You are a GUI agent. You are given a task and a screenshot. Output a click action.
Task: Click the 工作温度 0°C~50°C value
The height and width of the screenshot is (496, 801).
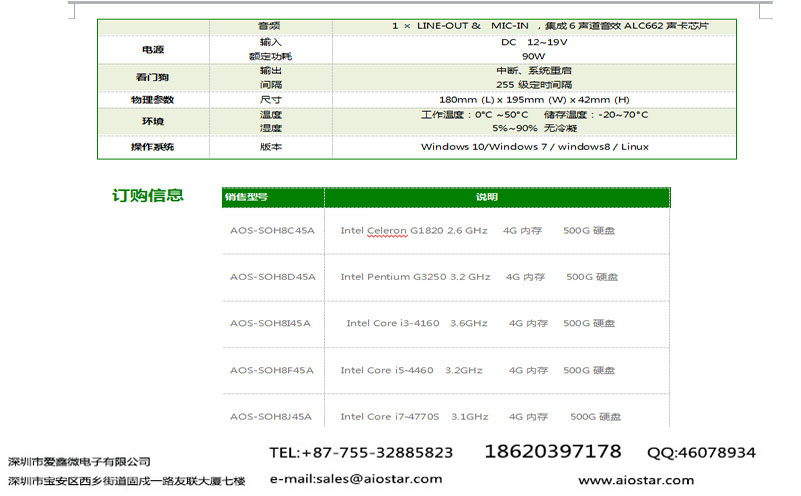pyautogui.click(x=475, y=114)
